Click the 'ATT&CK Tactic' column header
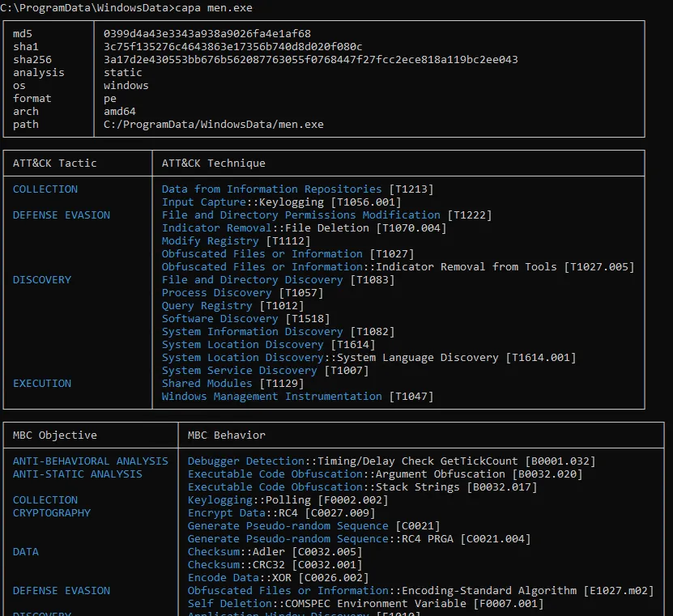673x616 pixels. pos(54,163)
